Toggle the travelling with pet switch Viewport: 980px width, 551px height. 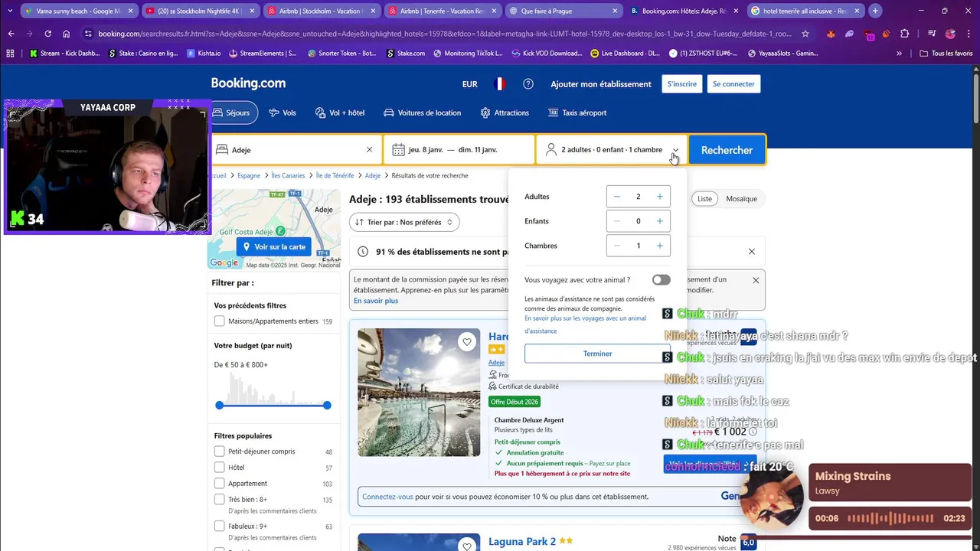click(661, 280)
